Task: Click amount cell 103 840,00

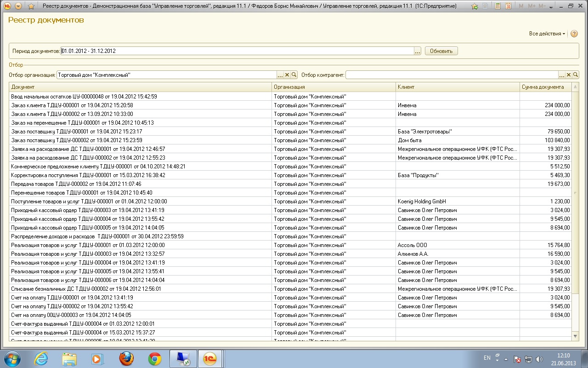Action: (x=546, y=140)
